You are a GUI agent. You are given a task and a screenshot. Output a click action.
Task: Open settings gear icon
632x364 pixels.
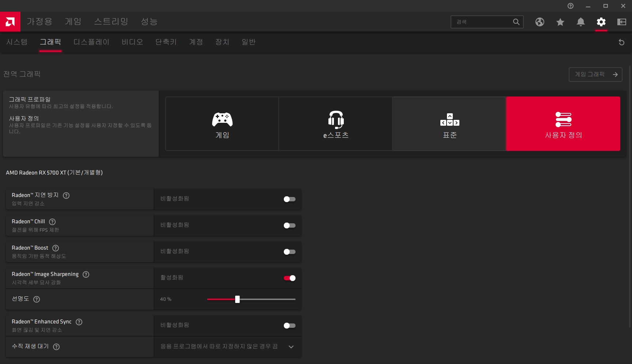coord(601,22)
